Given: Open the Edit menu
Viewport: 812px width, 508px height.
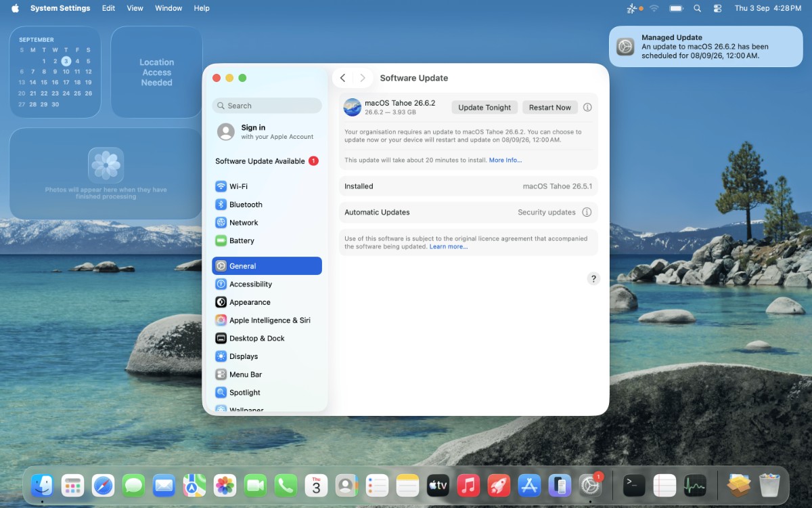Looking at the screenshot, I should pos(108,8).
